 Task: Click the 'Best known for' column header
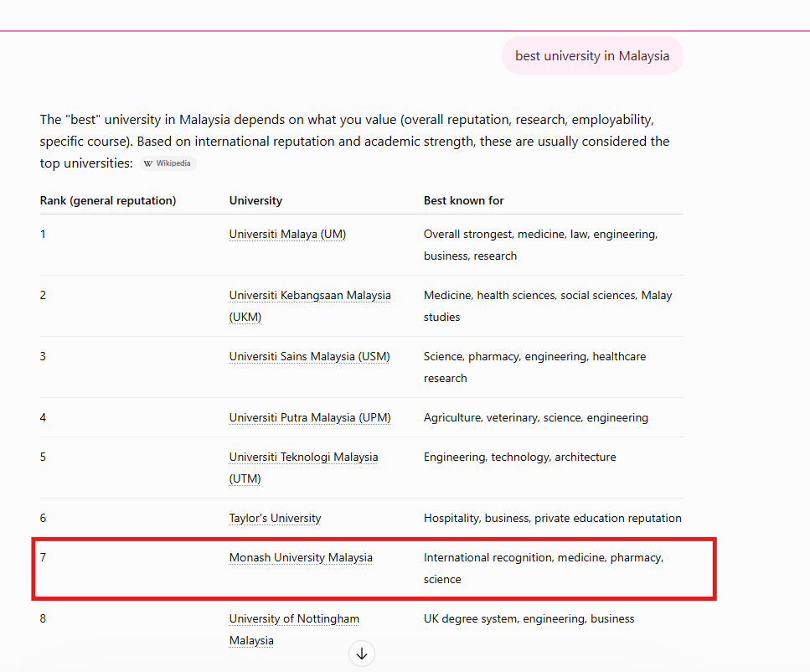463,200
